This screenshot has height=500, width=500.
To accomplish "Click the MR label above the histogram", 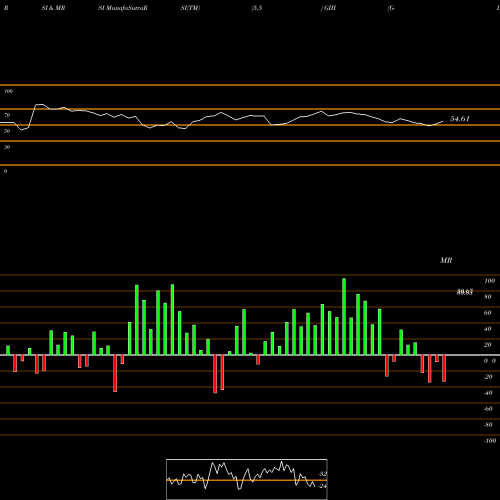I will [446, 260].
